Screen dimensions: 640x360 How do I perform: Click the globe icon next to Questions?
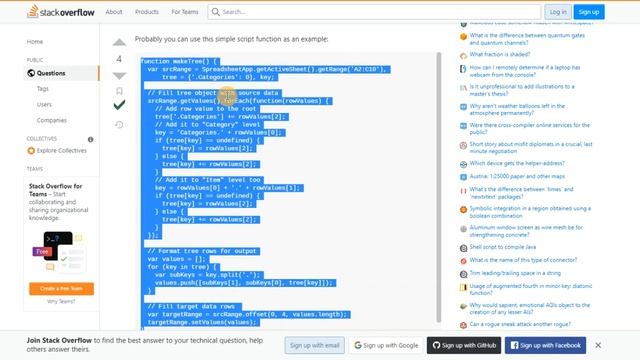[31, 73]
